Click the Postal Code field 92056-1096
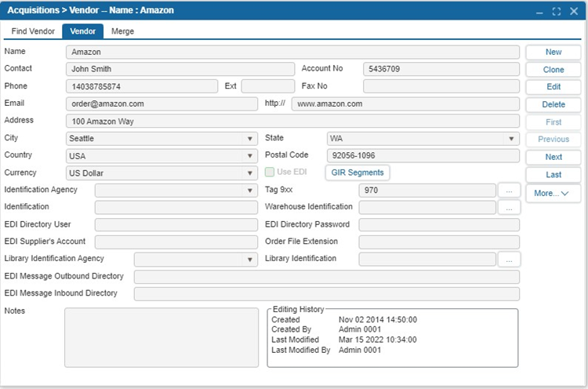The height and width of the screenshot is (389, 588). coord(423,155)
